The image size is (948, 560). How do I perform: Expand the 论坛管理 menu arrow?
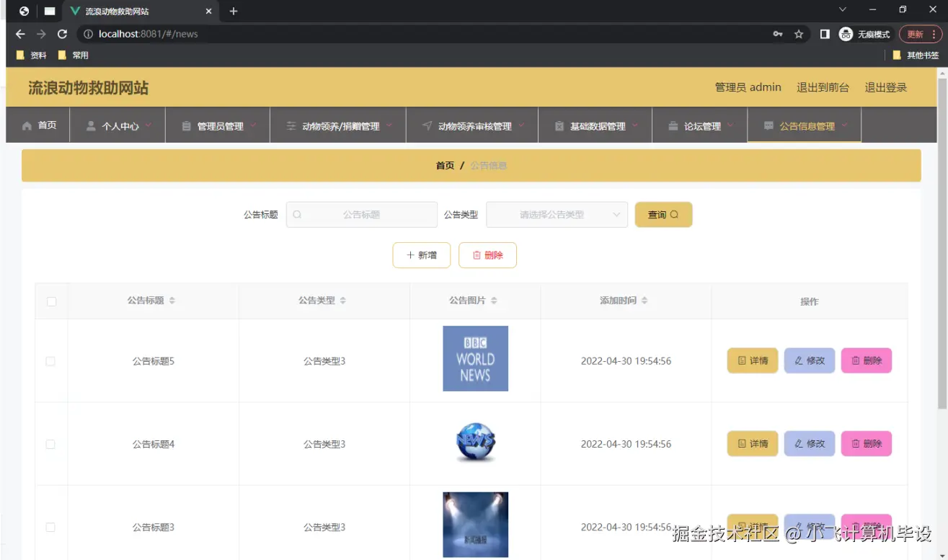pyautogui.click(x=730, y=125)
